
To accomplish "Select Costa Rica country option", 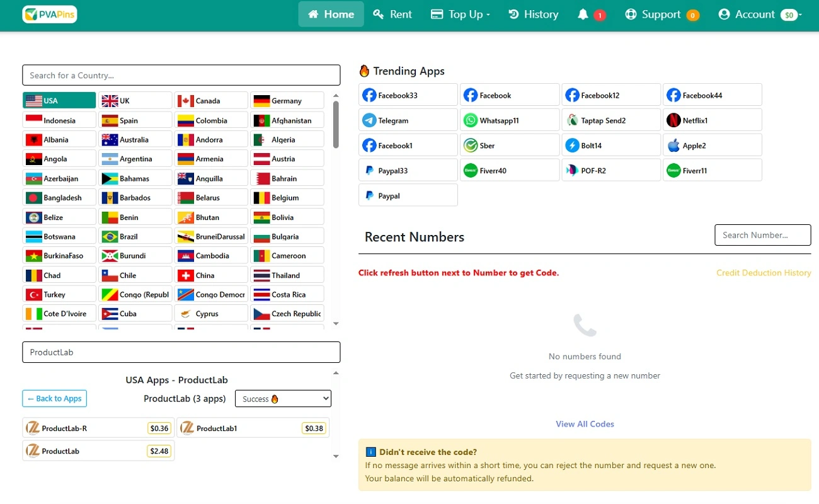I will [x=287, y=294].
